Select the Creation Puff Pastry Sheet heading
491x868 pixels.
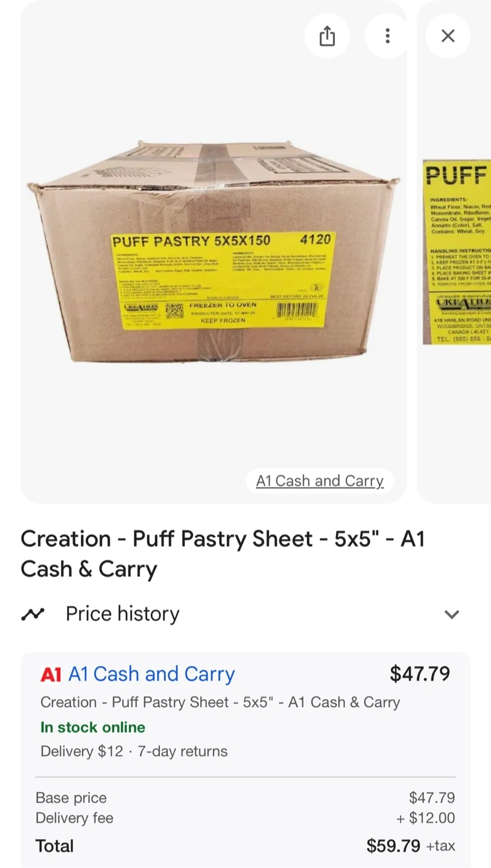tap(223, 553)
